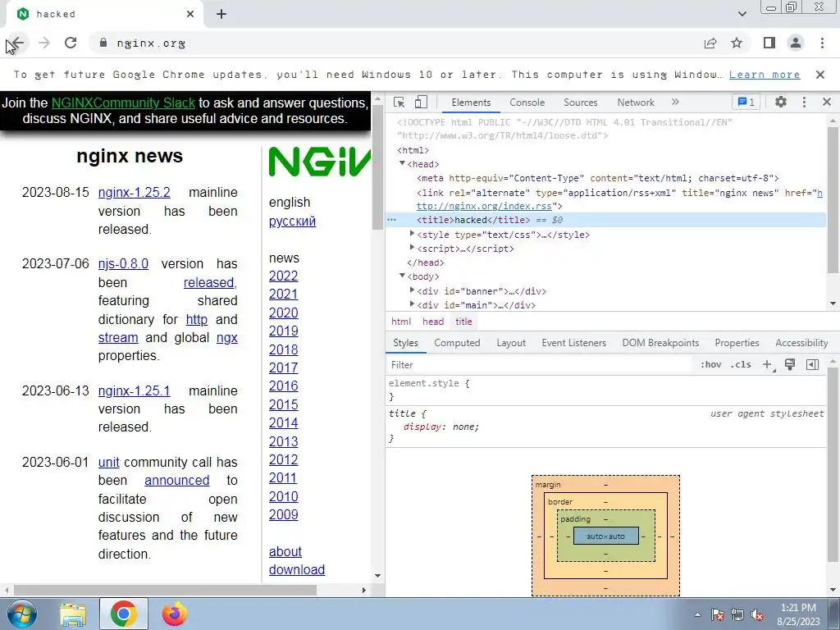Expand the div id="banner" node
Image resolution: width=840 pixels, height=630 pixels.
(x=412, y=290)
